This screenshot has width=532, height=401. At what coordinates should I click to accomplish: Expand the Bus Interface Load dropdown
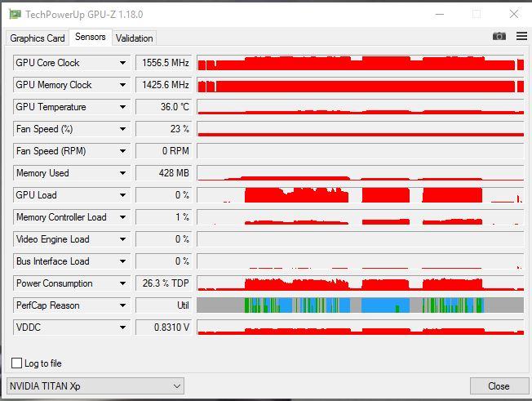point(123,261)
